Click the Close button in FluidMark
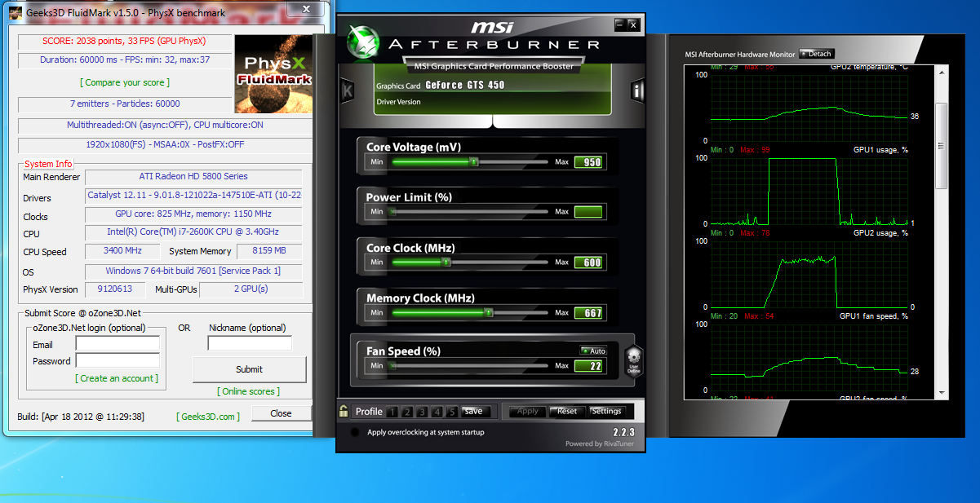This screenshot has width=980, height=503. (x=281, y=413)
